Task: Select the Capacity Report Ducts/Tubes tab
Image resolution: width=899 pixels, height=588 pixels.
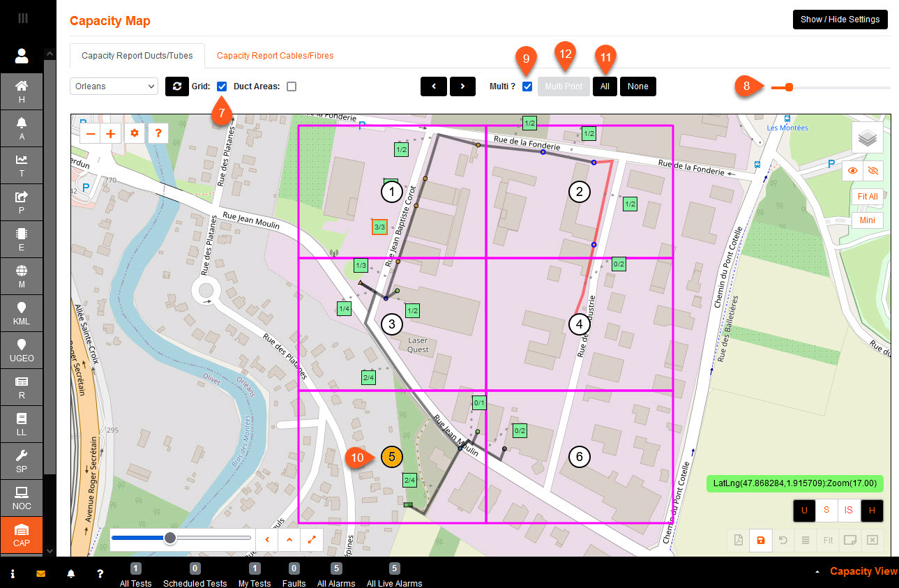Action: (137, 56)
